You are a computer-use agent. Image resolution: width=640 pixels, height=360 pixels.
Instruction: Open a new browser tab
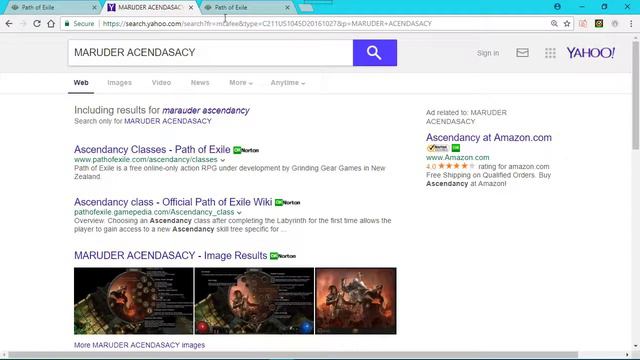[x=306, y=7]
